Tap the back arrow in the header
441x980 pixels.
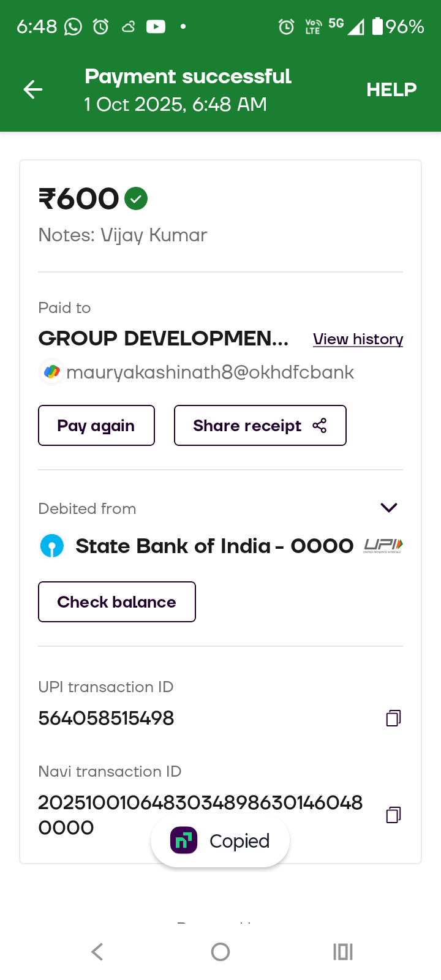click(33, 90)
